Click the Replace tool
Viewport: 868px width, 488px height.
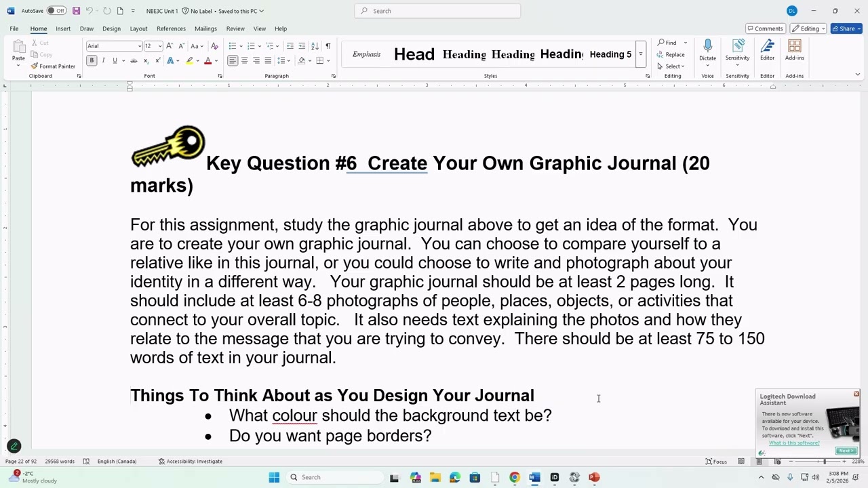(671, 54)
